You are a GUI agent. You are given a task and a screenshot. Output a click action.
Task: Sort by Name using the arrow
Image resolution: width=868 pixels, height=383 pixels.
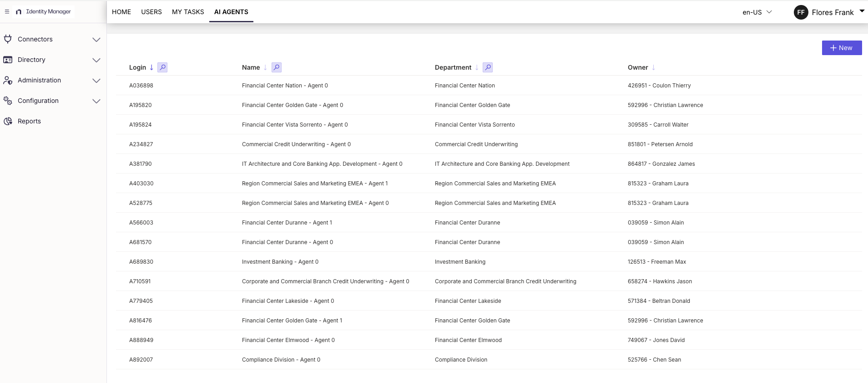pos(265,67)
